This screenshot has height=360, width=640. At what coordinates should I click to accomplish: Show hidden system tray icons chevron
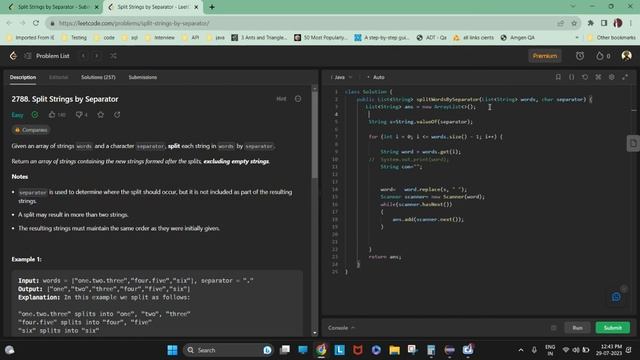[x=521, y=350]
